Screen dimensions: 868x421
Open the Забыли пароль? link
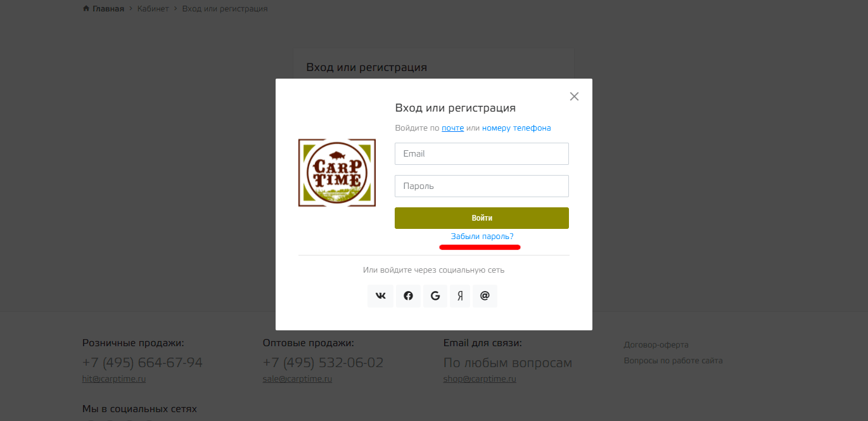482,236
